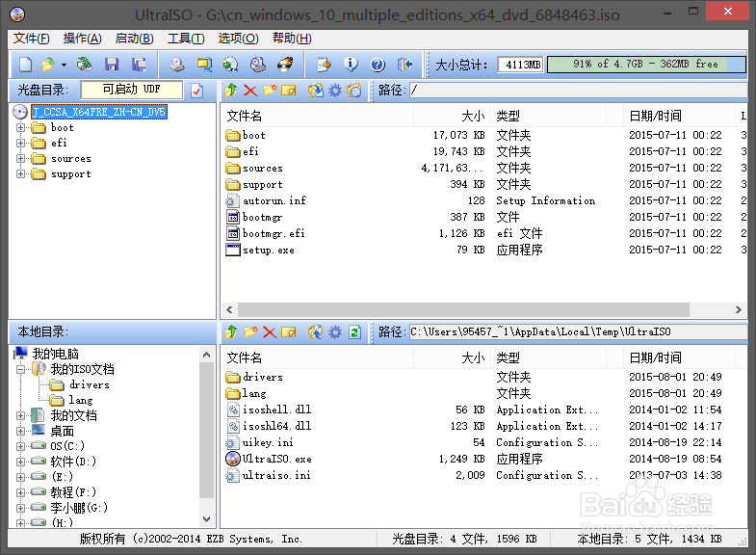Open the 操作(A) menu
Viewport: 756px width, 555px height.
point(83,39)
